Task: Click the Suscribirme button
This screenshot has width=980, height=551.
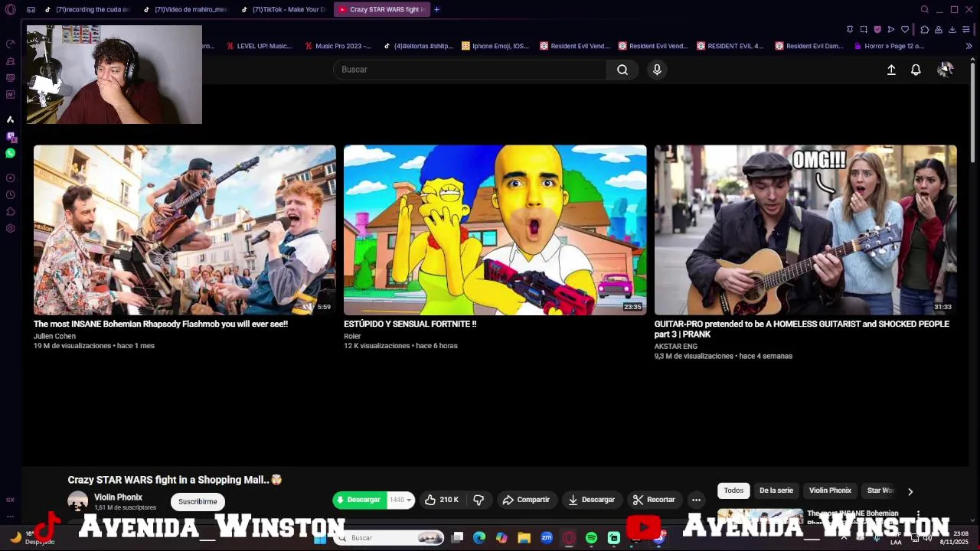Action: 198,501
